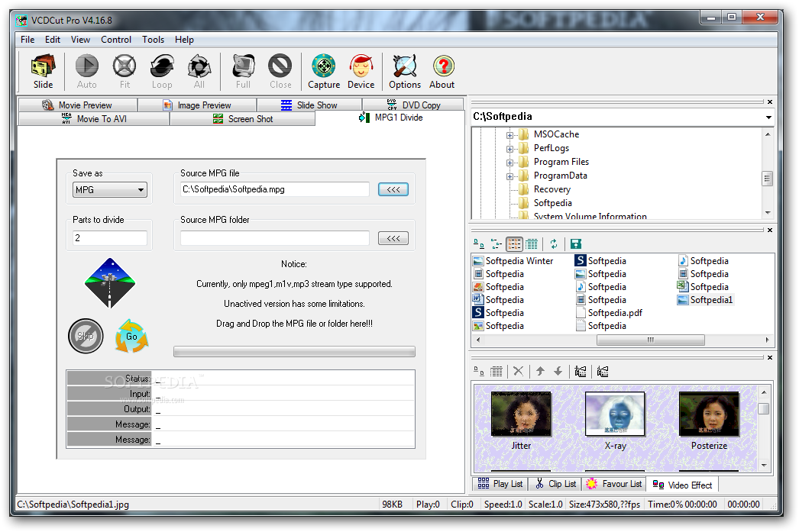This screenshot has height=532, width=799.
Task: Open the Favour List tab
Action: pyautogui.click(x=614, y=484)
